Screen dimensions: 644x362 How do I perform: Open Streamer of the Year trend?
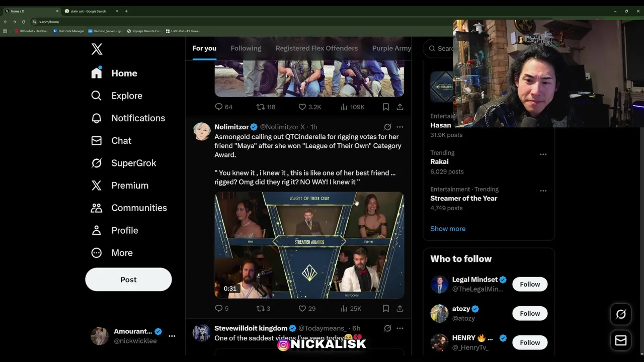coord(463,199)
